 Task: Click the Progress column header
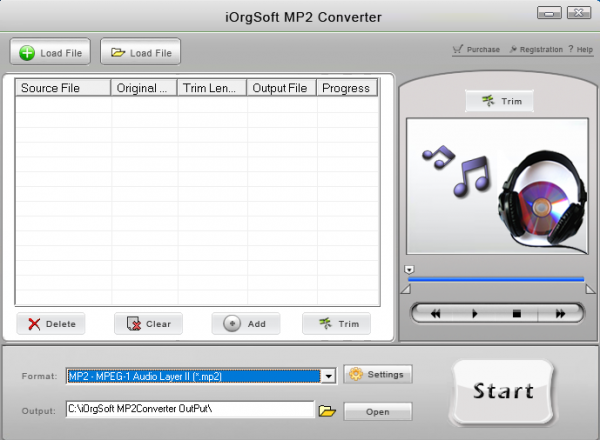347,88
